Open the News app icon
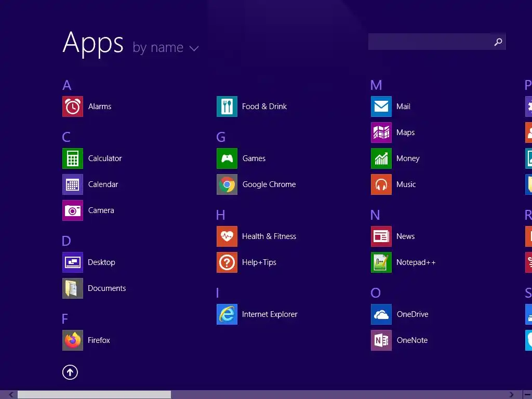The height and width of the screenshot is (399, 532). [x=381, y=236]
